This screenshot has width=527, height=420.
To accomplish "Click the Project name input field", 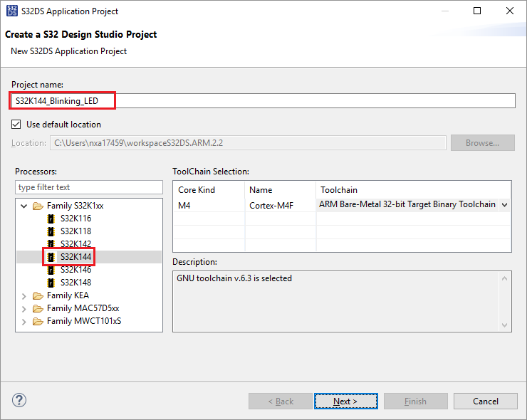I will [x=263, y=101].
